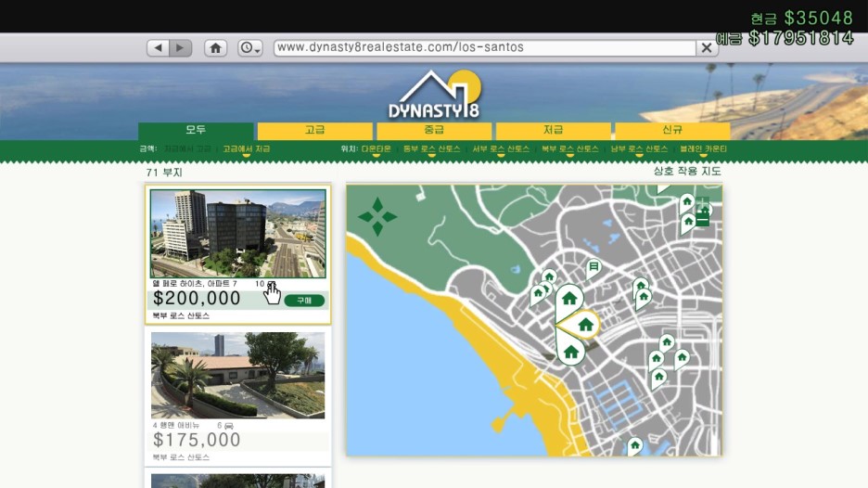Click the highlighted yellow-outlined house map marker
The width and height of the screenshot is (868, 488).
point(585,324)
